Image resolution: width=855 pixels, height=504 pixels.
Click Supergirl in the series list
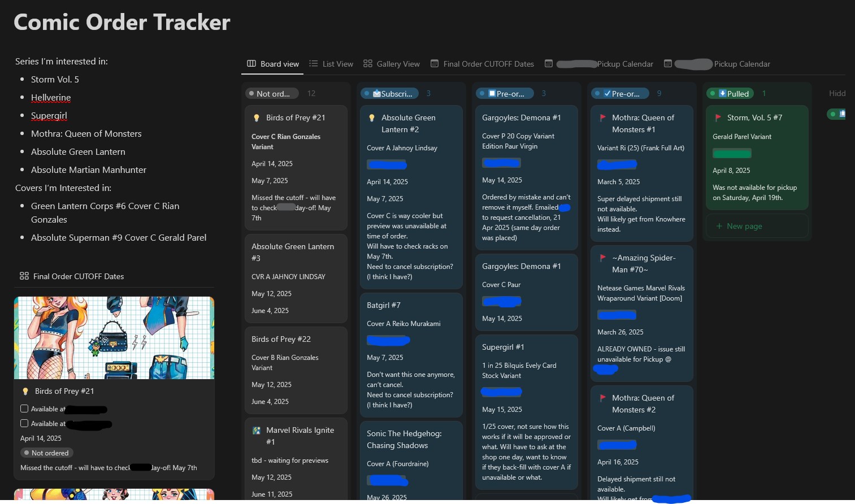tap(49, 115)
